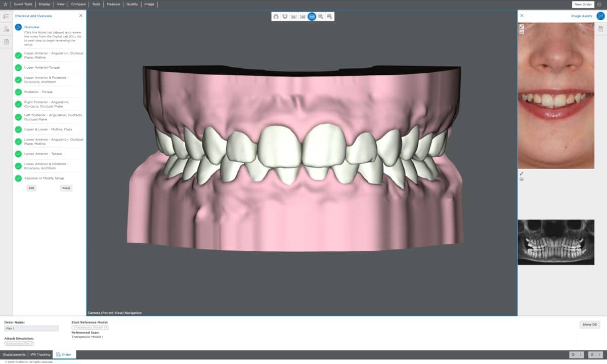Switch to the IPR Tracking tab
This screenshot has width=607, height=364.
coord(40,354)
